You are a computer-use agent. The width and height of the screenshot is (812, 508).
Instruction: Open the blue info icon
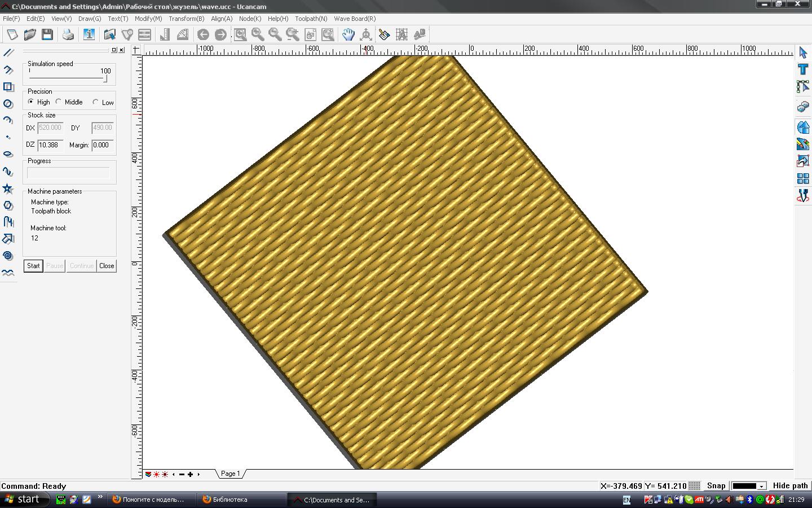click(x=89, y=34)
